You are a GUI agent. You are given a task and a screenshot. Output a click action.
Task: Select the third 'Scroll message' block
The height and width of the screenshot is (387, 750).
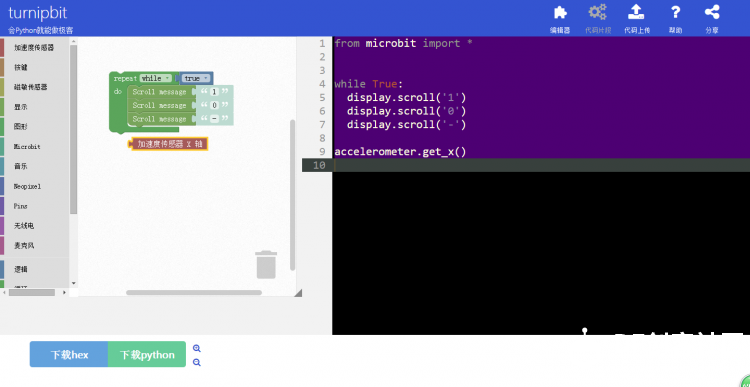(x=159, y=119)
